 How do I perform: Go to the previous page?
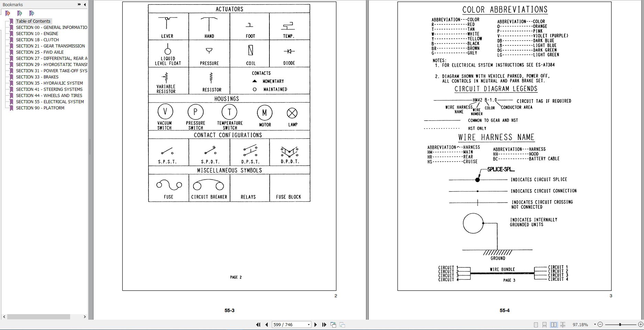pos(267,324)
